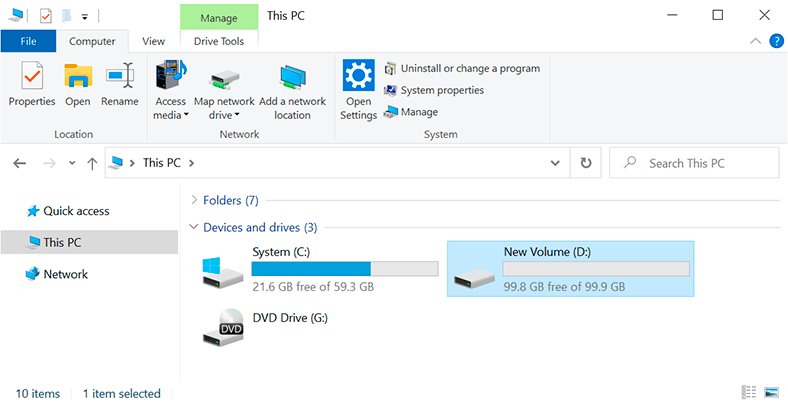Click the Folders (7) heading link
The image size is (788, 405).
(x=231, y=200)
